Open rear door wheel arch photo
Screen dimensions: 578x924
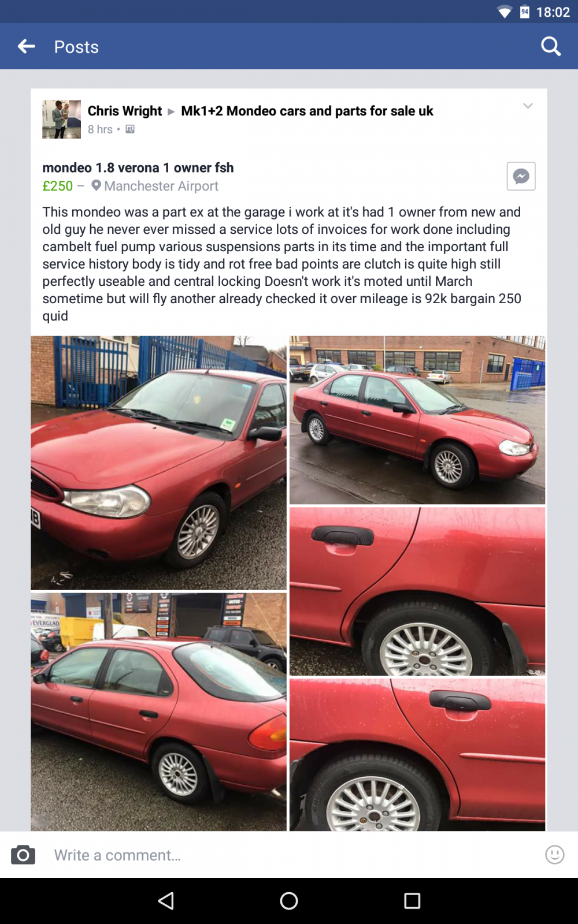click(x=417, y=591)
